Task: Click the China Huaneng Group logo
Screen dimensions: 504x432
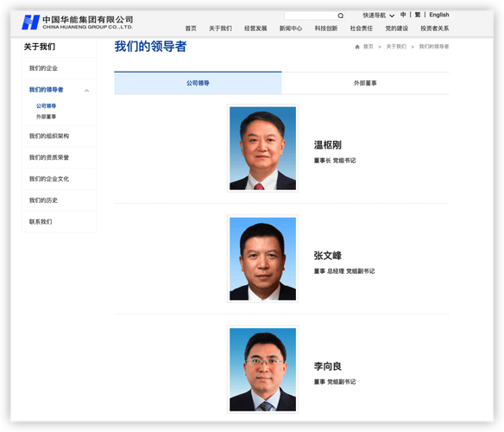Action: 77,22
